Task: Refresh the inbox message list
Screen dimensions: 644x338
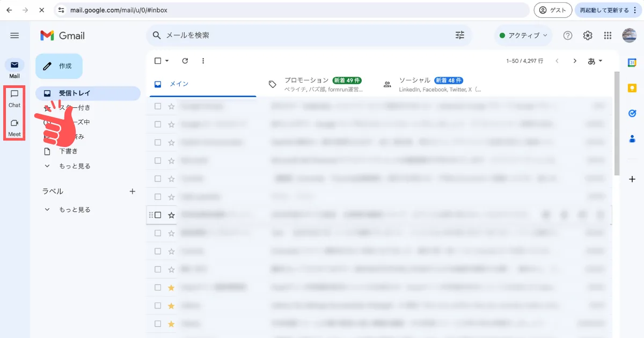Action: 185,61
